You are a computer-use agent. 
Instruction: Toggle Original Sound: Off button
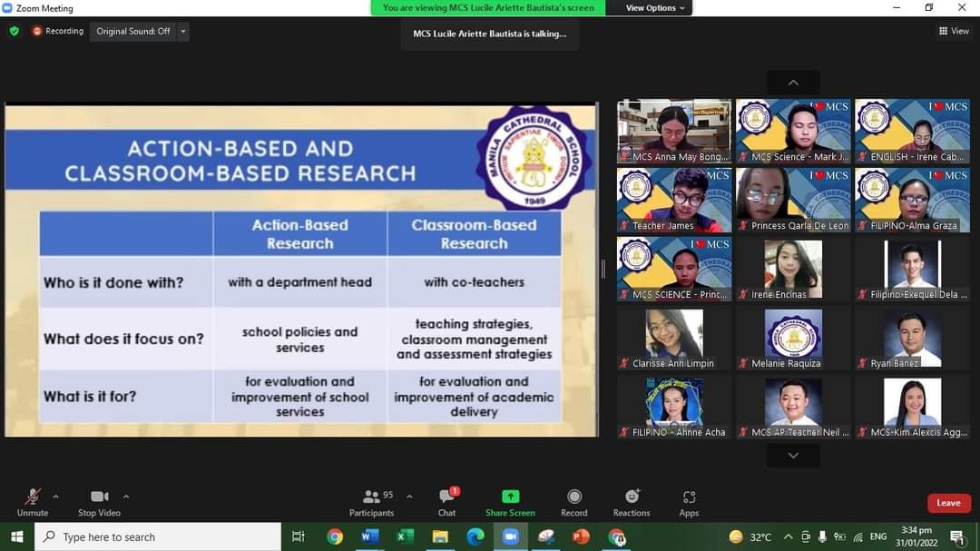coord(132,31)
